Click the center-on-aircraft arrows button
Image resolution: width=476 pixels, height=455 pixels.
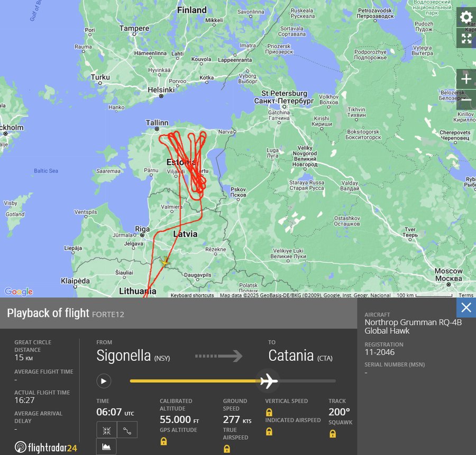[x=106, y=430]
